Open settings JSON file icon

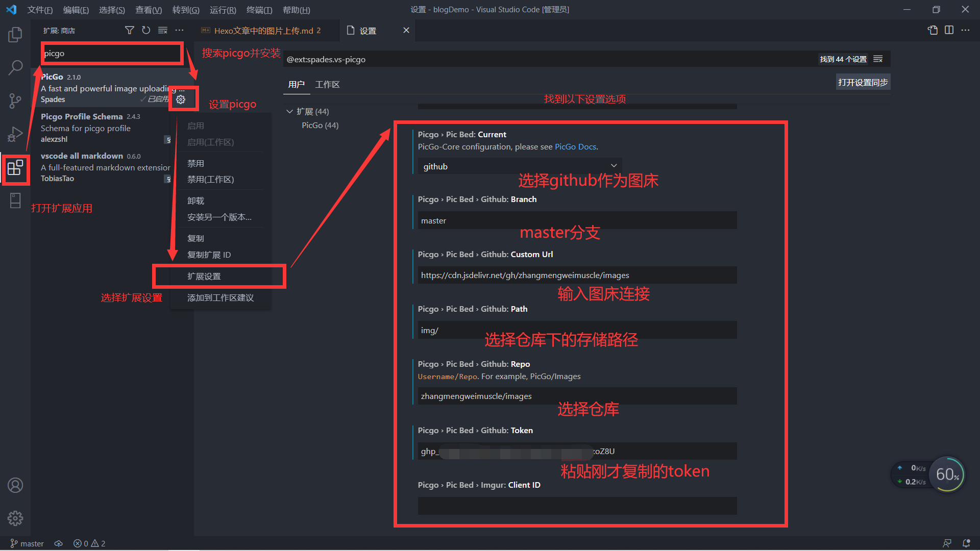click(x=933, y=30)
